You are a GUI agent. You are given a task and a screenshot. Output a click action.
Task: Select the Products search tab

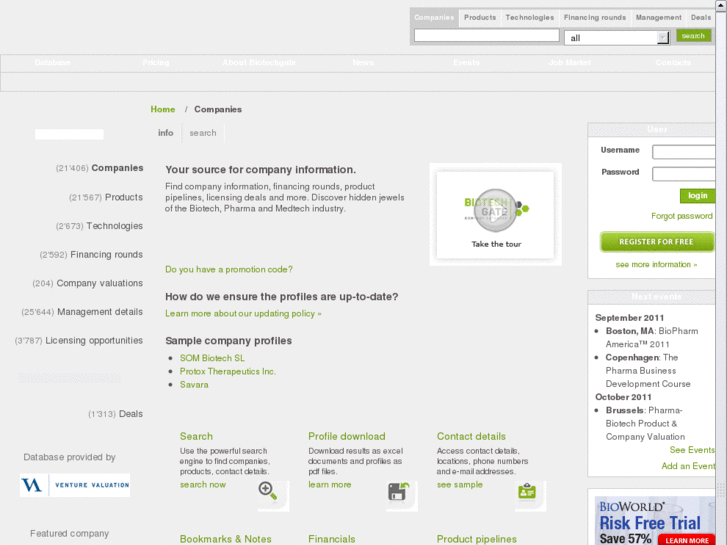(480, 18)
